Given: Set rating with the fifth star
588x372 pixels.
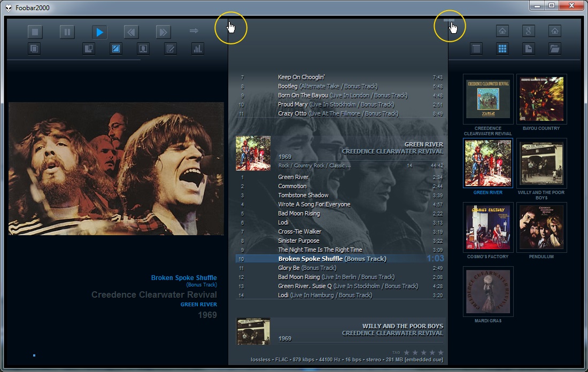Looking at the screenshot, I should click(x=440, y=352).
